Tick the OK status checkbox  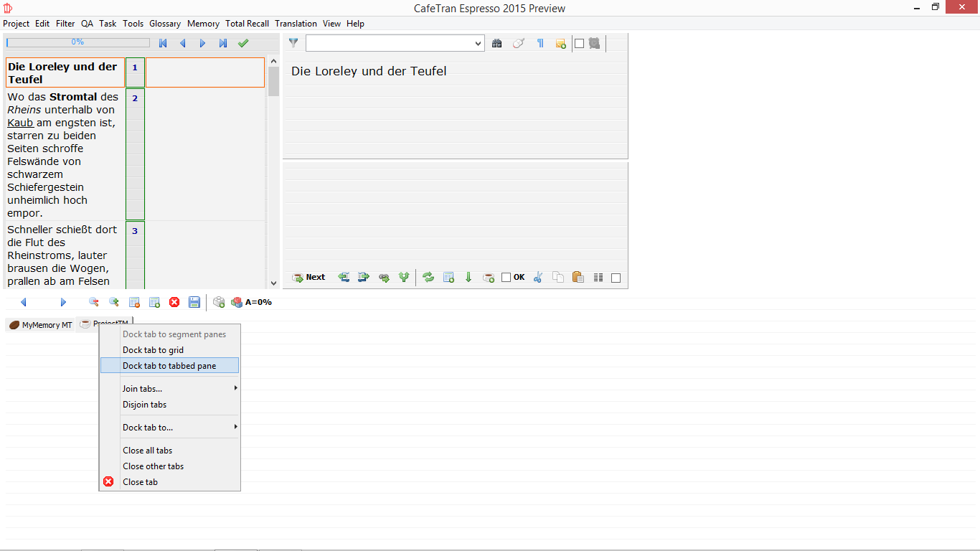click(x=507, y=278)
